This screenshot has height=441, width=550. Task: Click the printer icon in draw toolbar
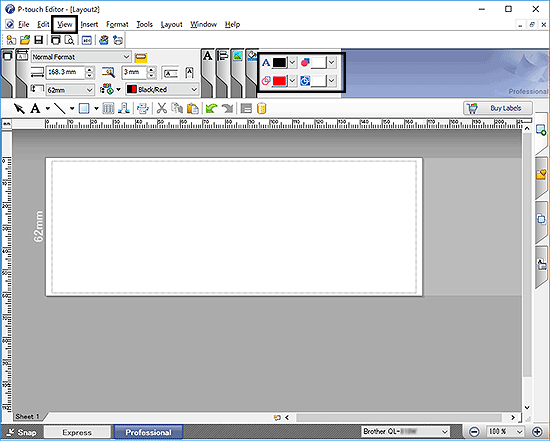click(x=143, y=108)
